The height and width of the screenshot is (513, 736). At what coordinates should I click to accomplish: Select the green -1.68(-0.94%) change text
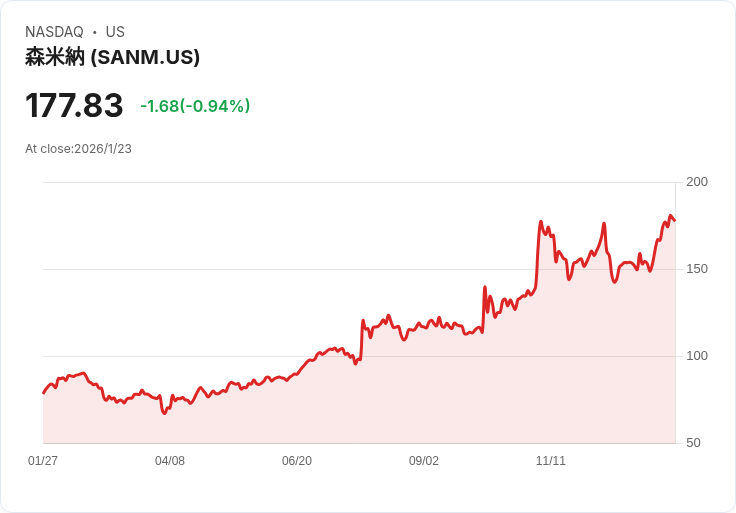click(x=195, y=106)
